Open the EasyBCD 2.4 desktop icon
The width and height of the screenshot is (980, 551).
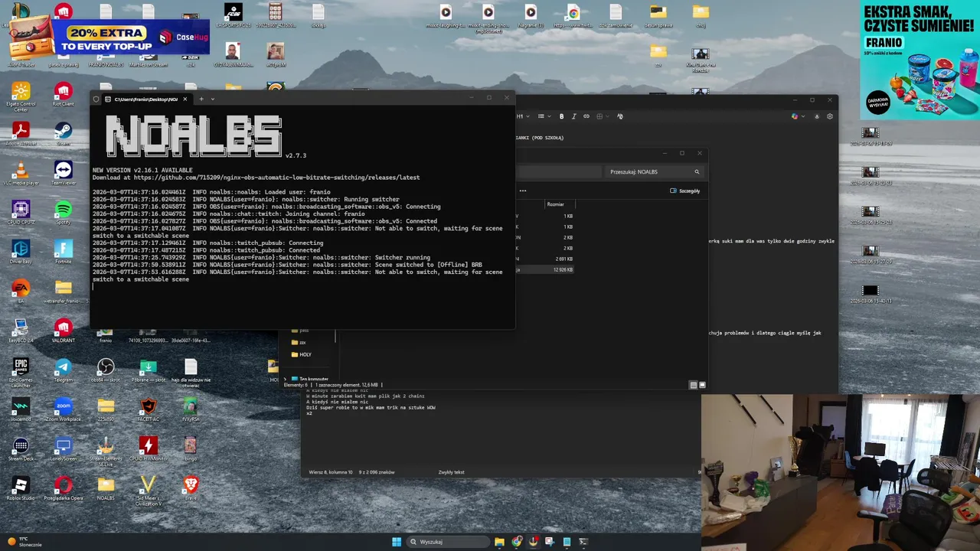21,331
